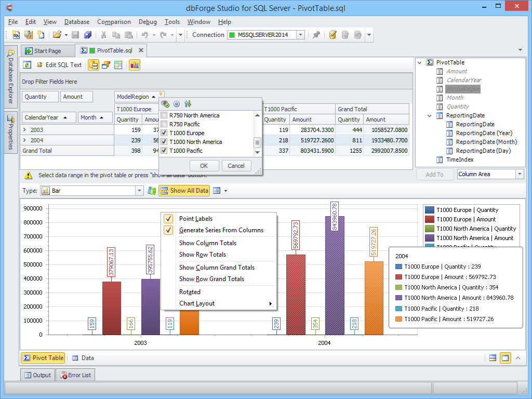Toggle Point Labels checkmark
Screen dimensions: 532x399
[168, 219]
